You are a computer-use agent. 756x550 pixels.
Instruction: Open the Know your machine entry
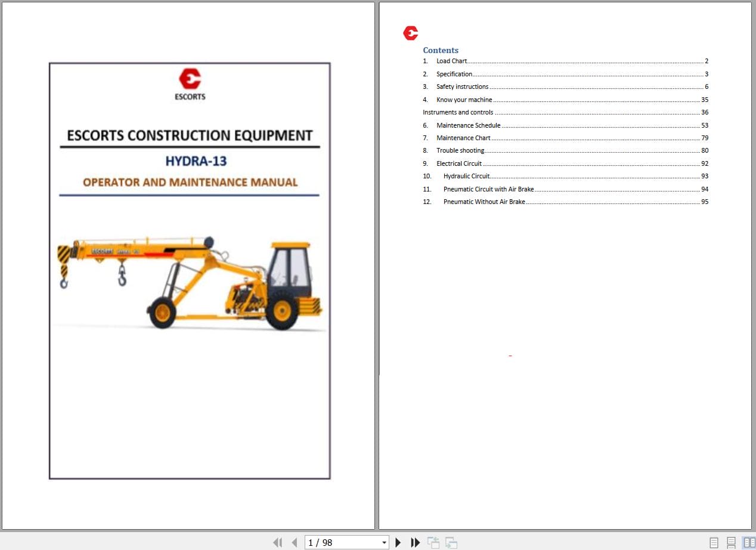click(565, 100)
